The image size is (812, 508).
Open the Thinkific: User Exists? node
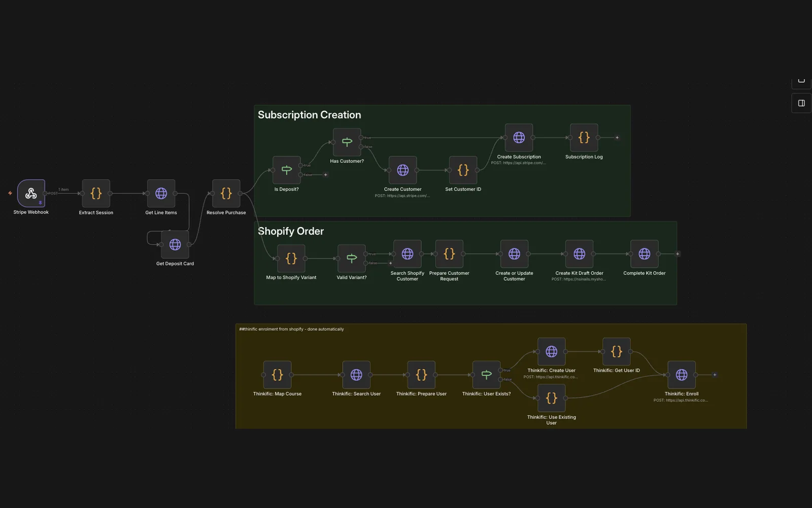(x=486, y=375)
